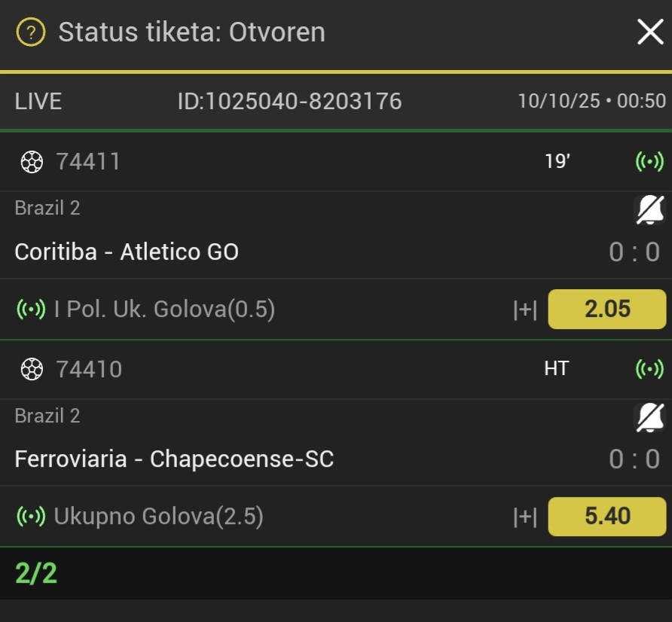Click live signal icon beside Ukupno Golova

[31, 517]
